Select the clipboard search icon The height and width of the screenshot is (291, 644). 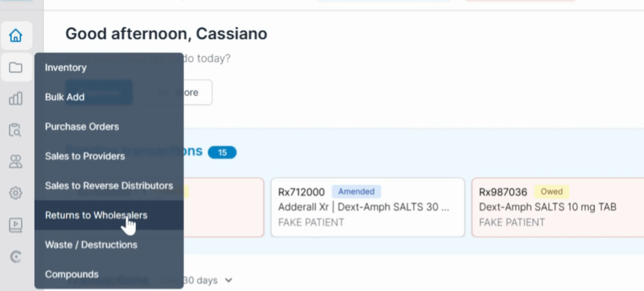(15, 130)
